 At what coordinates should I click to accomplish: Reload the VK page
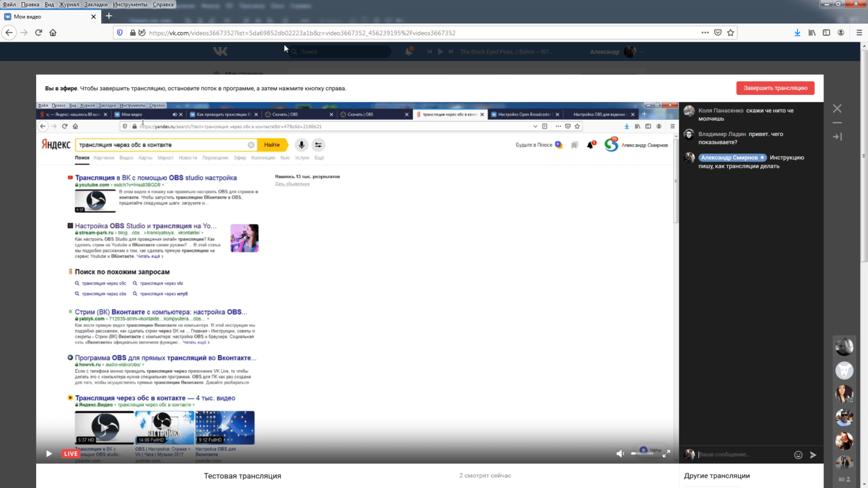38,33
